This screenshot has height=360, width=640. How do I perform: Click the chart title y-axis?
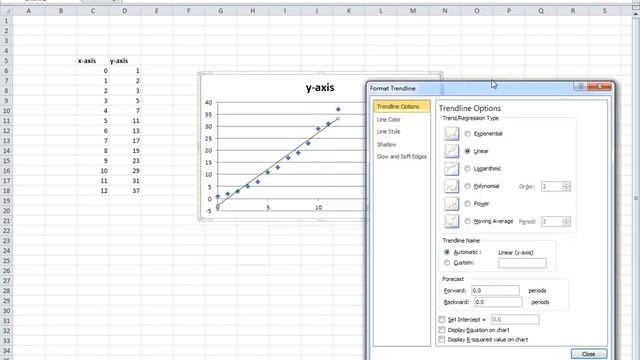click(320, 87)
